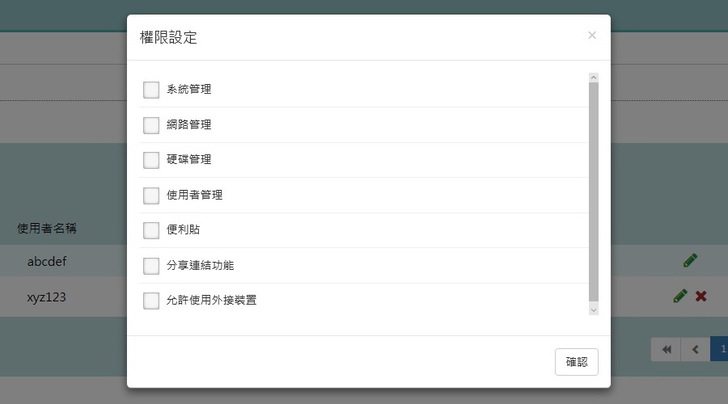Click the edit pencil for user xyz123
Viewport: 728px width, 404px height.
(x=680, y=296)
